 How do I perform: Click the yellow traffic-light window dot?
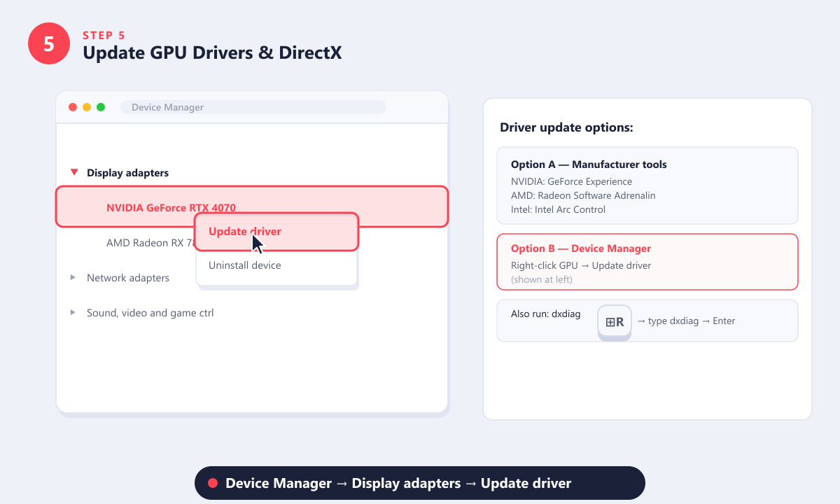click(x=87, y=107)
